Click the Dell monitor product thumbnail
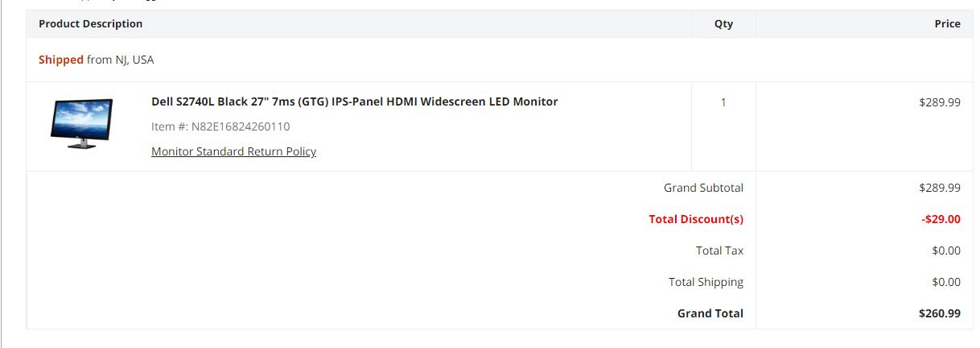The height and width of the screenshot is (348, 980). coord(81,123)
